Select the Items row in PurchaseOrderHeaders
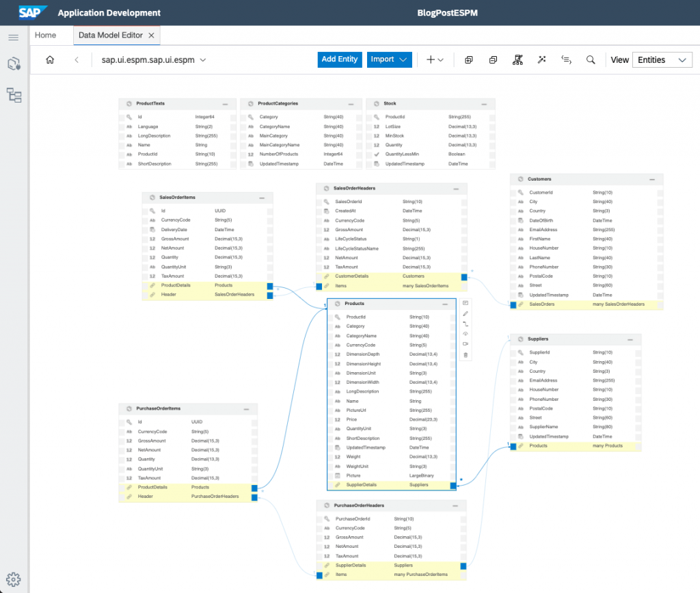The image size is (700, 593). coord(392,575)
